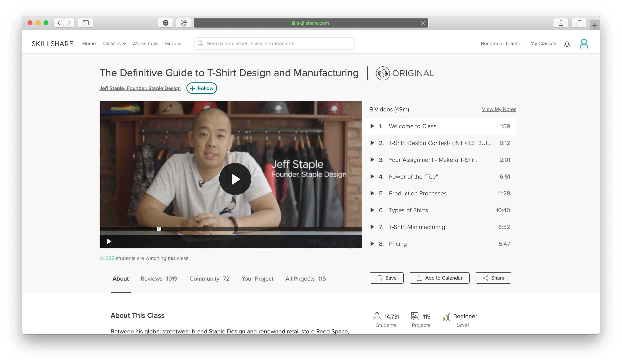622x364 pixels.
Task: Play lesson 8 Pricing arrow
Action: [x=372, y=244]
